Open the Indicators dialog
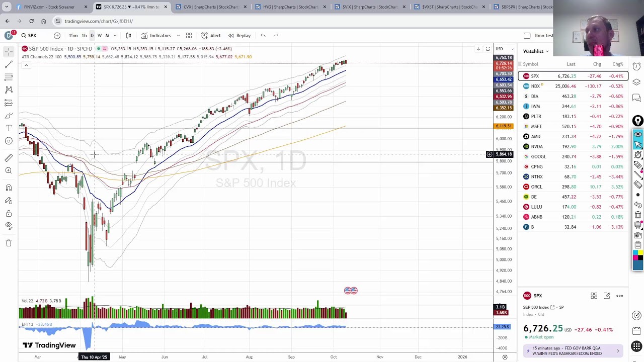 [x=156, y=36]
